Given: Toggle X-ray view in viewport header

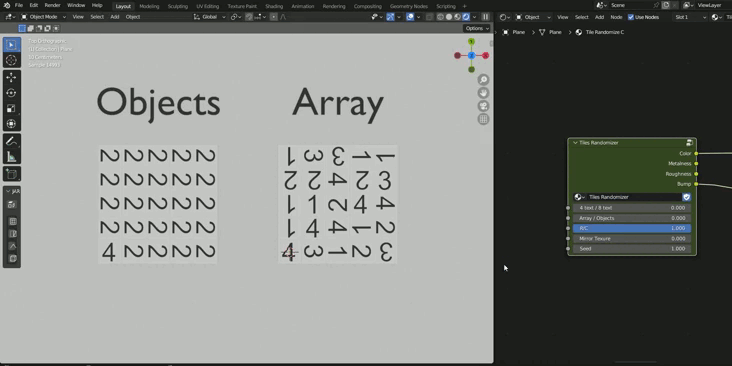Looking at the screenshot, I should [x=430, y=17].
